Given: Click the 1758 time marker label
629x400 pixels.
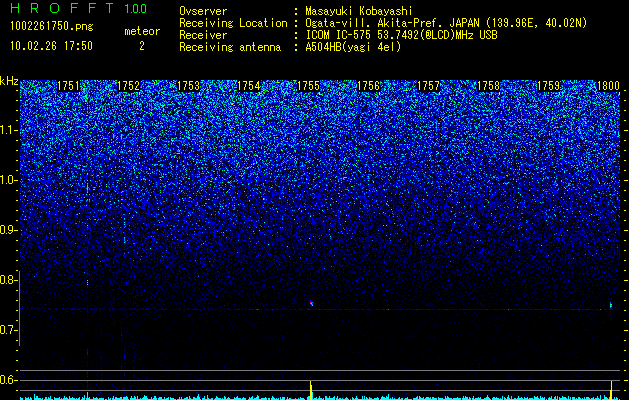Looking at the screenshot, I should 489,86.
